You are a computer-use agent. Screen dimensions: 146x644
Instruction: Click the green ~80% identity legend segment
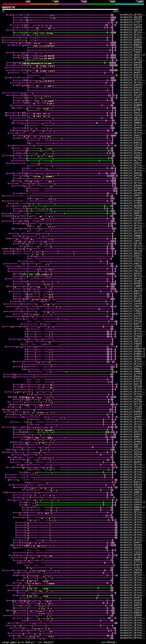click(x=101, y=4)
